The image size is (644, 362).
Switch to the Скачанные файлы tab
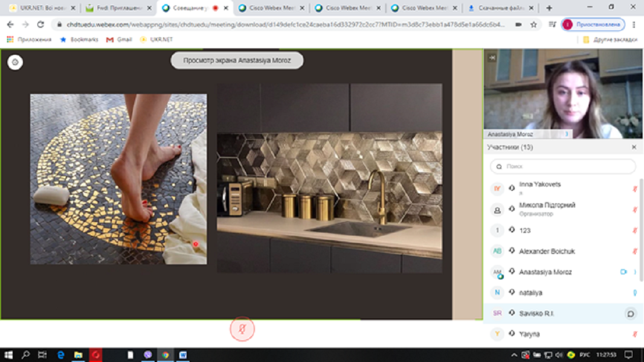[498, 8]
